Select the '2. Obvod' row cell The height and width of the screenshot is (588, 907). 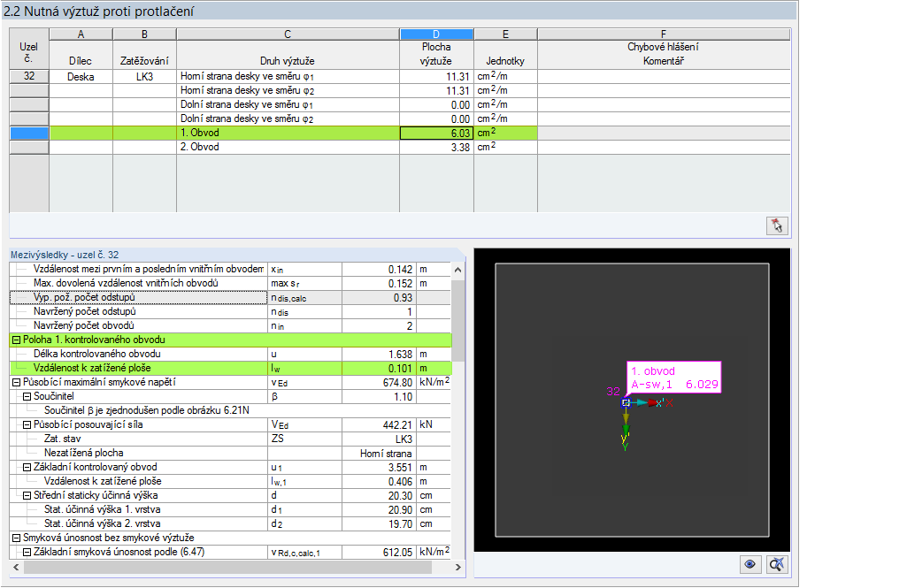click(x=288, y=147)
